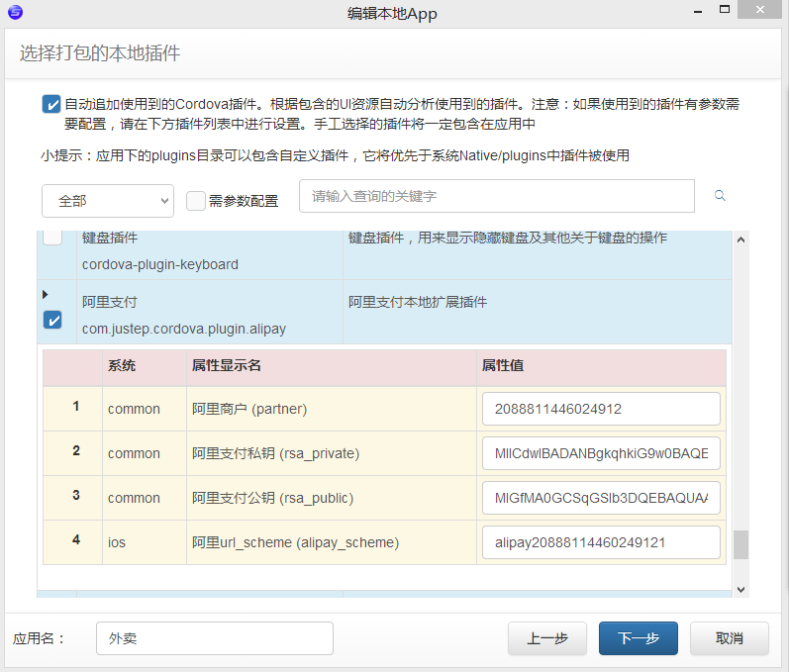Click plugin list scrollbar down arrow

[x=740, y=590]
